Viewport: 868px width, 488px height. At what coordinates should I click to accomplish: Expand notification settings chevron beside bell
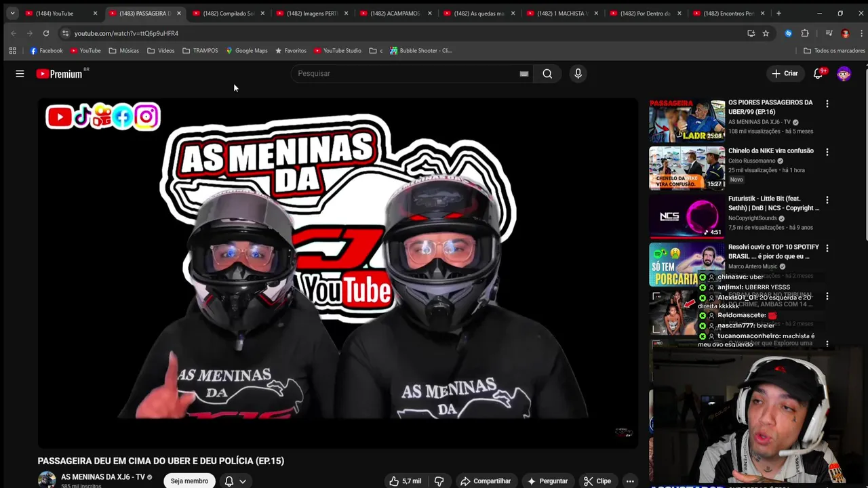pos(242,481)
